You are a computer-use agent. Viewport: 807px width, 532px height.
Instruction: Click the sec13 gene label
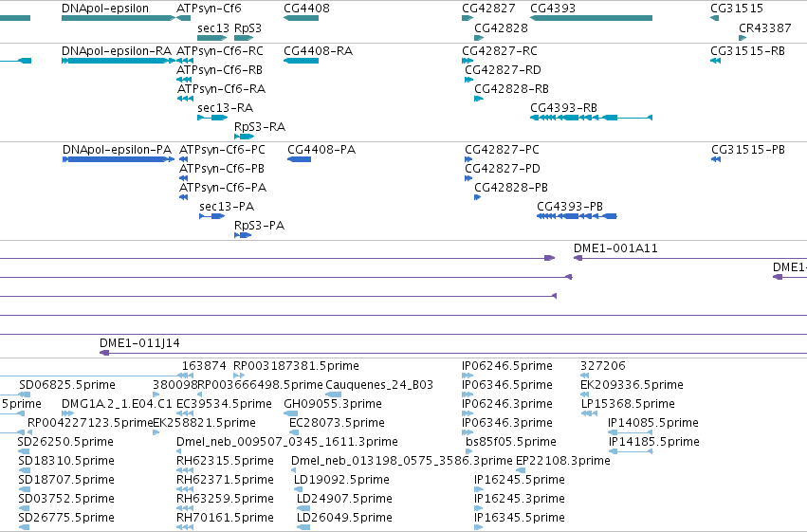[x=213, y=28]
